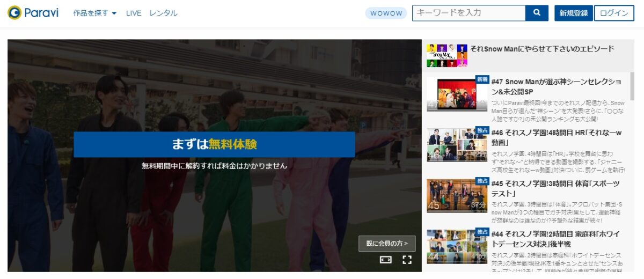Open それSnow Manにやらせて下さい series thumbnail
Screen dimensions: 644x279
pos(447,55)
